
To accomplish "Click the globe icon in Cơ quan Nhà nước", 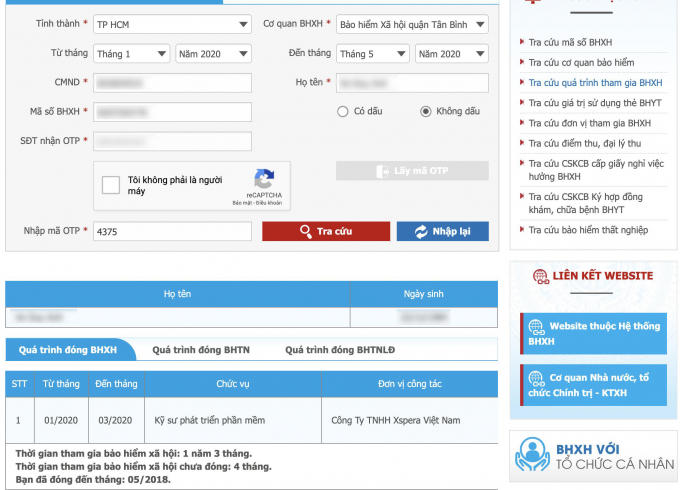I will point(536,378).
